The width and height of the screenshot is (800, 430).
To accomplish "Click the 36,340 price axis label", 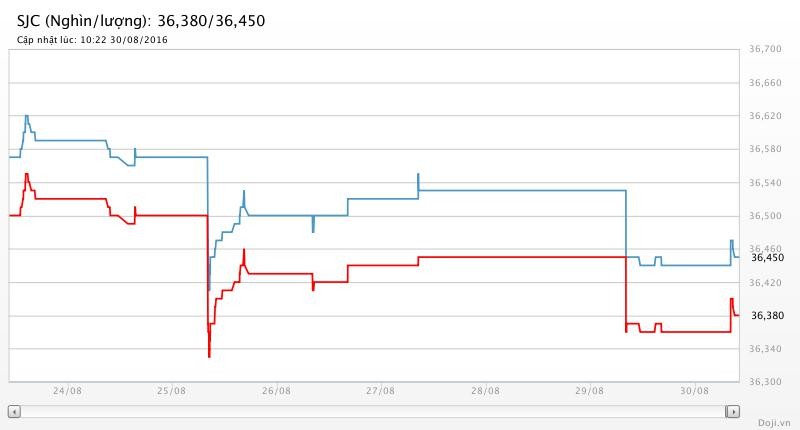I will pos(765,349).
